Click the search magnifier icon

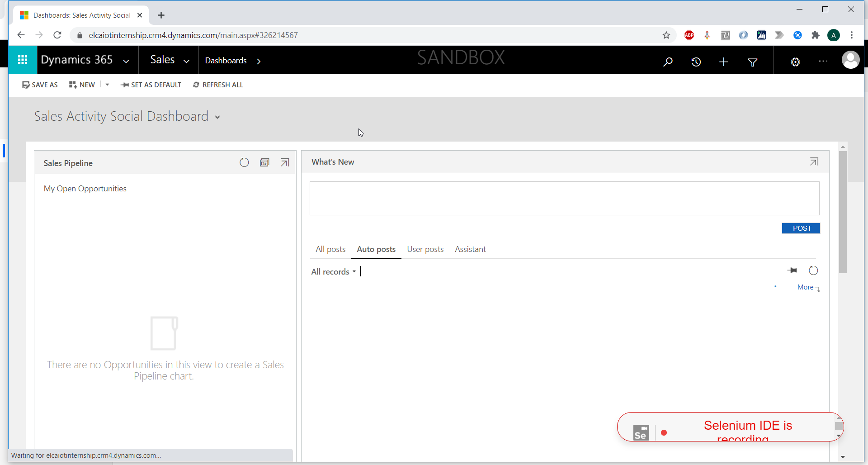(668, 62)
